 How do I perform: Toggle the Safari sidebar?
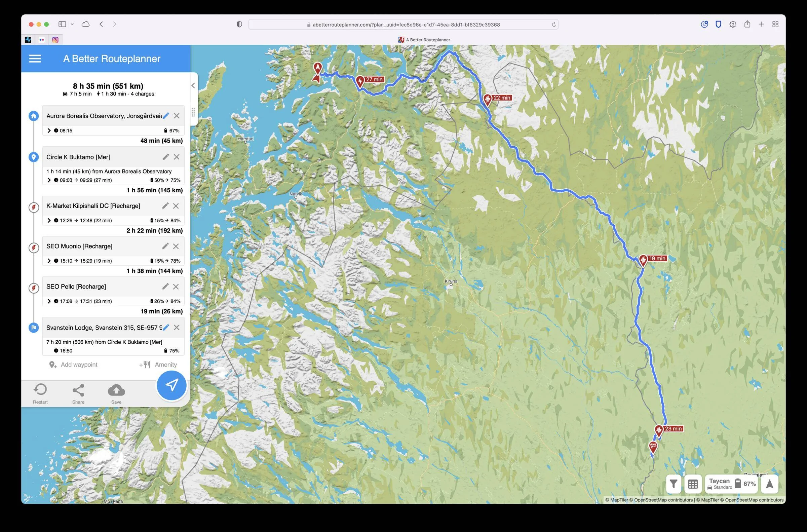coord(62,24)
